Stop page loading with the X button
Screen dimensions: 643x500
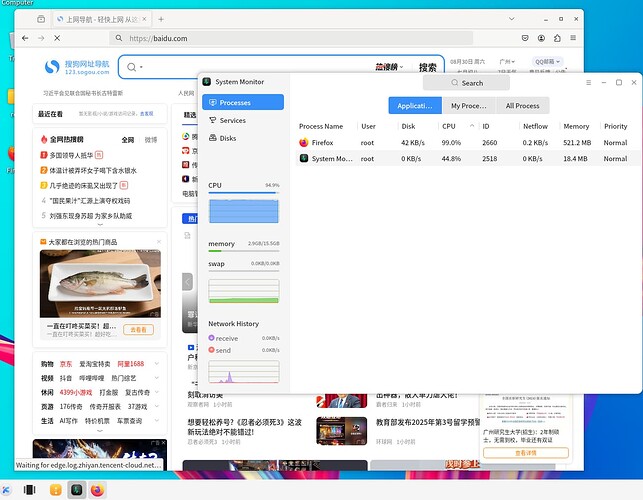tap(57, 38)
